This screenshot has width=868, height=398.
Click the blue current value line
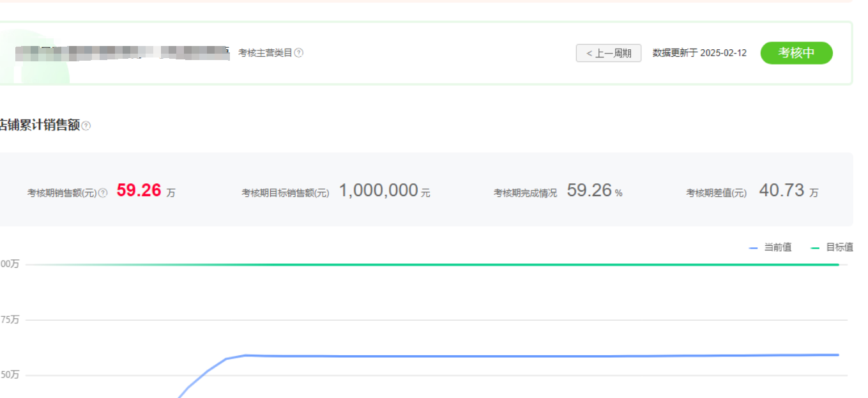coord(447,356)
